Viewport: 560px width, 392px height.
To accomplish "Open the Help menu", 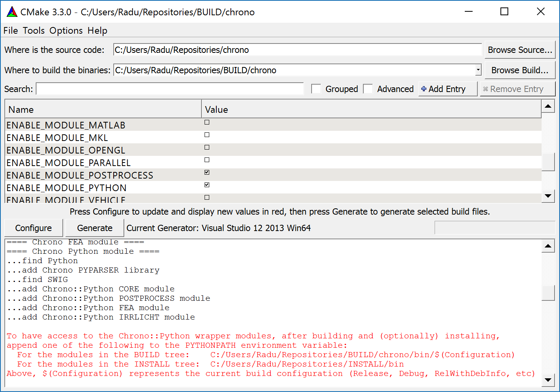I will tap(97, 31).
